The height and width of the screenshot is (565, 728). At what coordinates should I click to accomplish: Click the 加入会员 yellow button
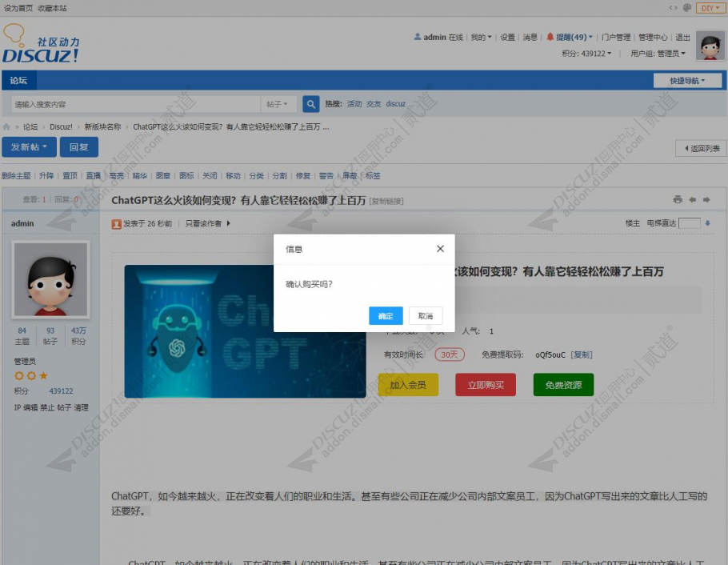[x=408, y=385]
